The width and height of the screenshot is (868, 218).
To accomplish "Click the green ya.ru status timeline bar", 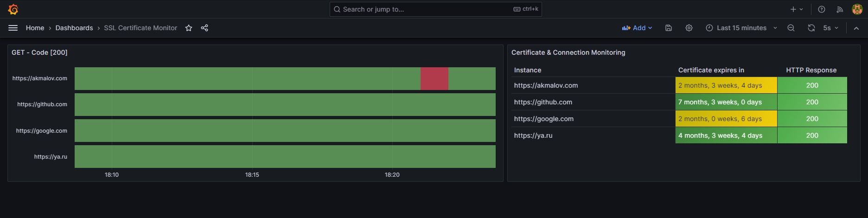I will tap(285, 156).
